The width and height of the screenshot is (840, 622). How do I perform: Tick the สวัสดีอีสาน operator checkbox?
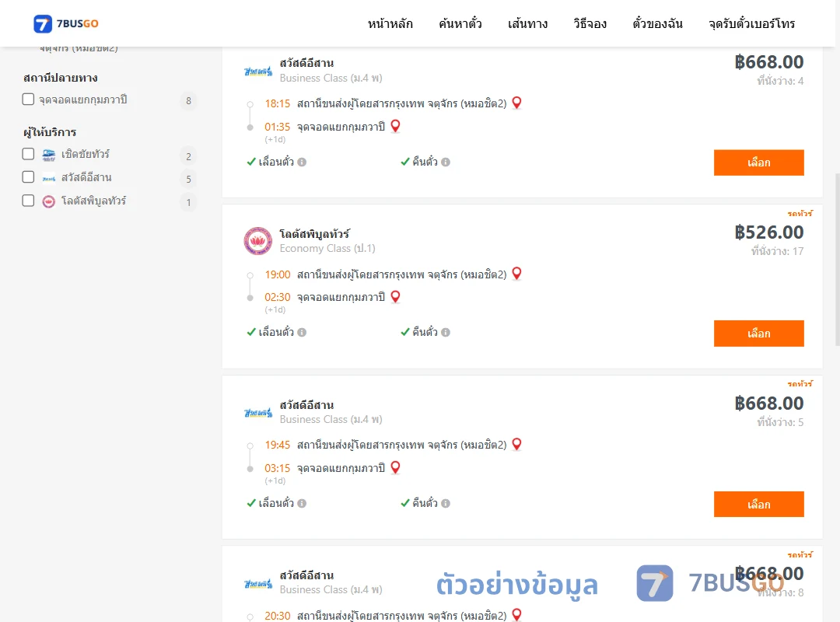point(29,176)
